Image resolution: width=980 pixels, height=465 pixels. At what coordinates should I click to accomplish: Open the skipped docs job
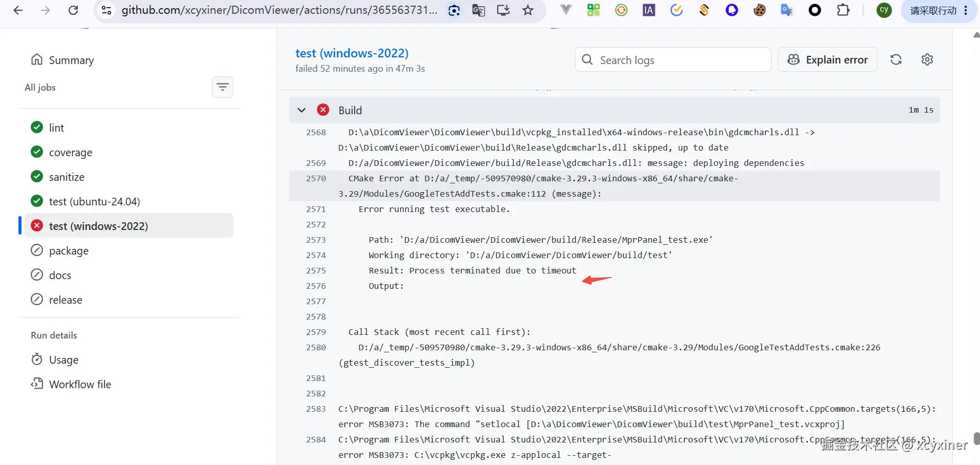click(x=129, y=275)
